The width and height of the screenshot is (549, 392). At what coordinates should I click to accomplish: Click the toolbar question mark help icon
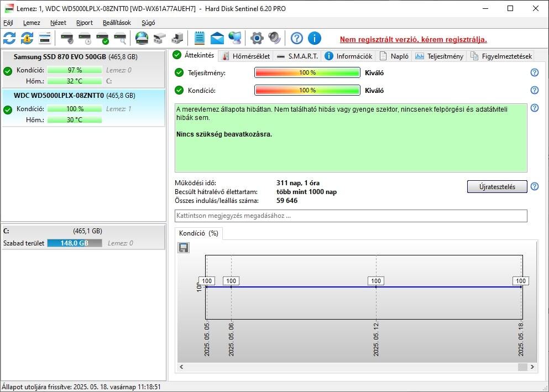click(296, 38)
